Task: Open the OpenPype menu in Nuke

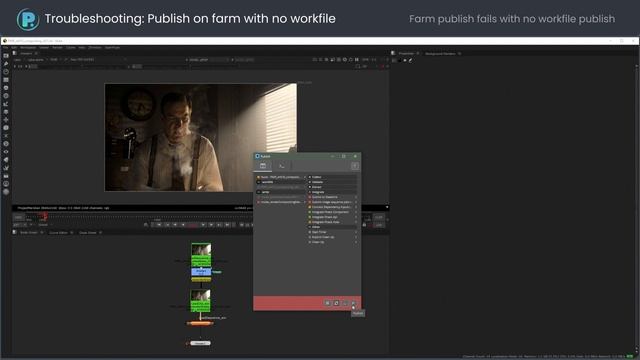Action: point(112,48)
